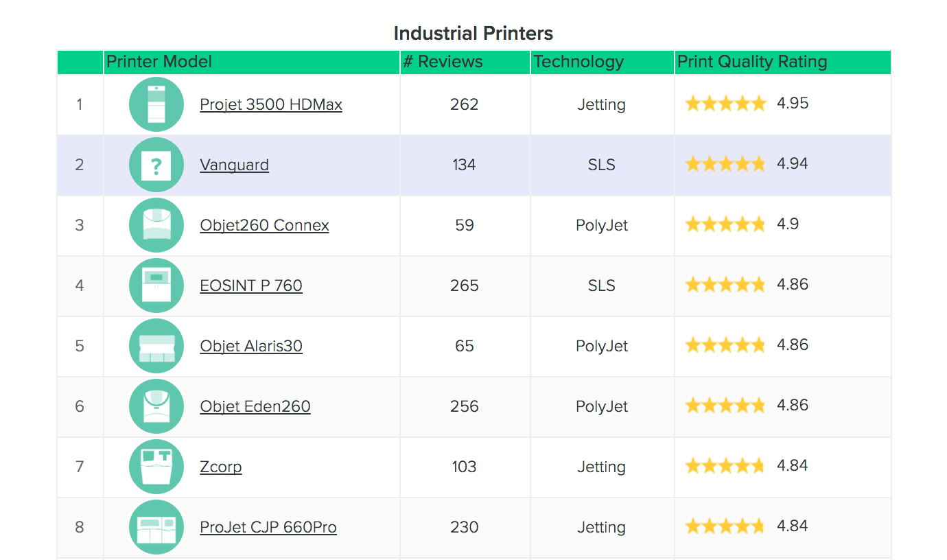Click the Technology column header

click(578, 62)
